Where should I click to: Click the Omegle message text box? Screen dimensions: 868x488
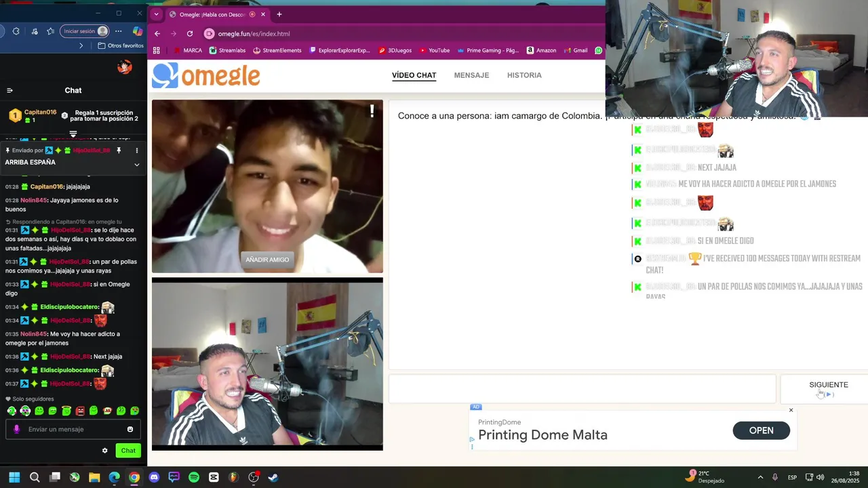582,389
